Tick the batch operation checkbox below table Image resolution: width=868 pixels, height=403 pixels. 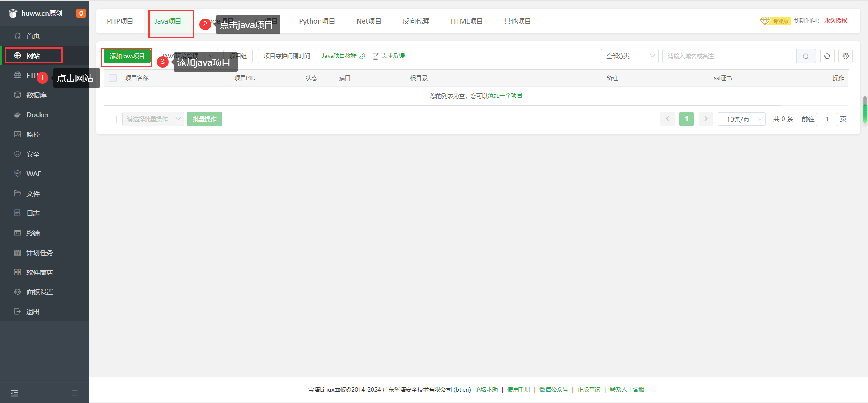(x=113, y=119)
